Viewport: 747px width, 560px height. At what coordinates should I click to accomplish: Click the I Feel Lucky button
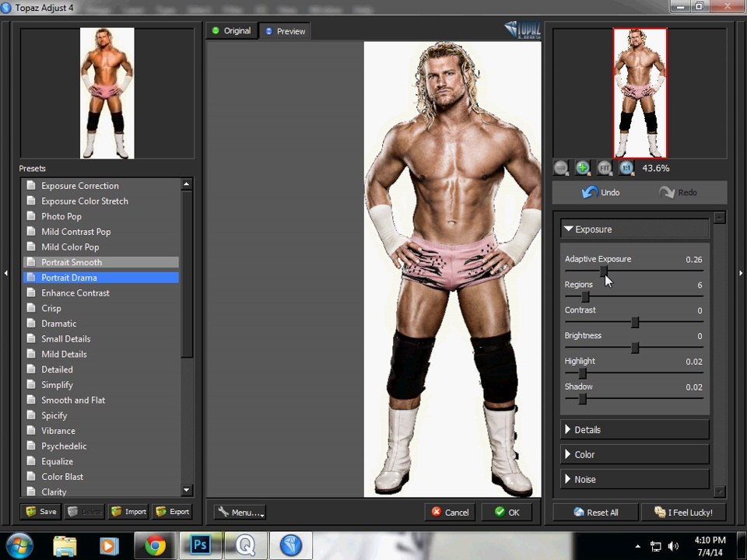(683, 513)
